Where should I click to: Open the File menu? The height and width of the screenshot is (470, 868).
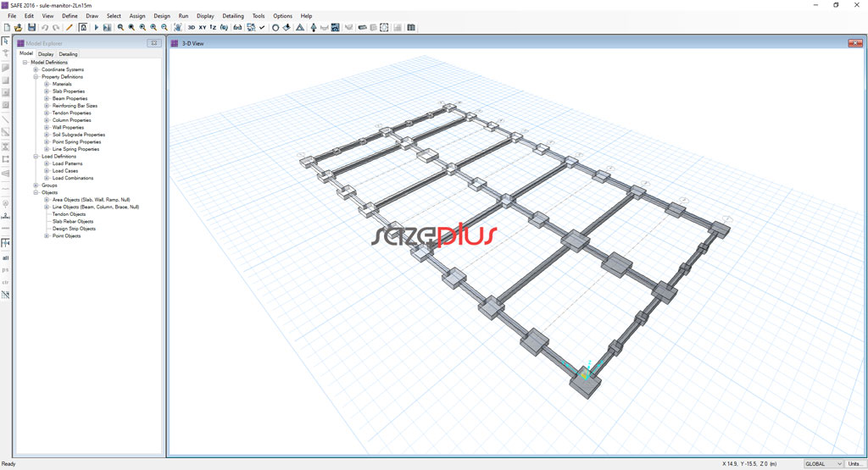pyautogui.click(x=12, y=16)
